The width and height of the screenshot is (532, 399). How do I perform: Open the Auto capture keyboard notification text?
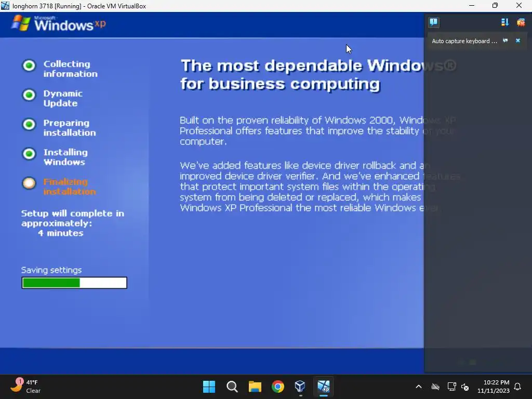click(464, 41)
